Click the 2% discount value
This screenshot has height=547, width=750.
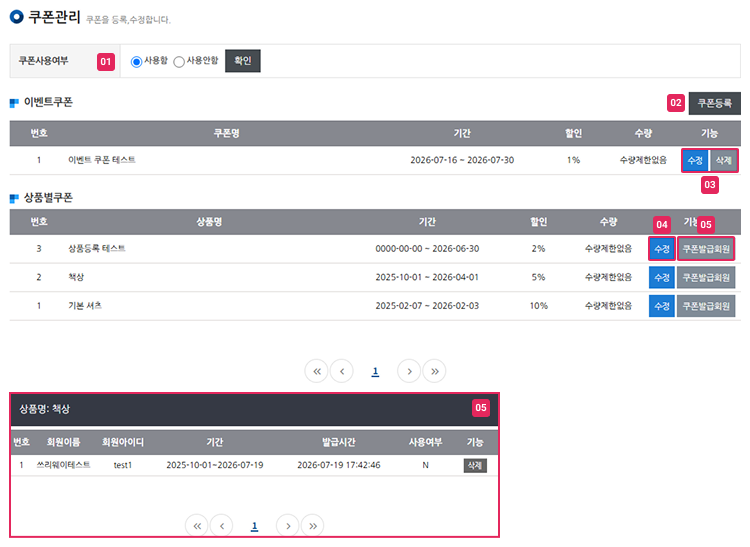point(539,249)
